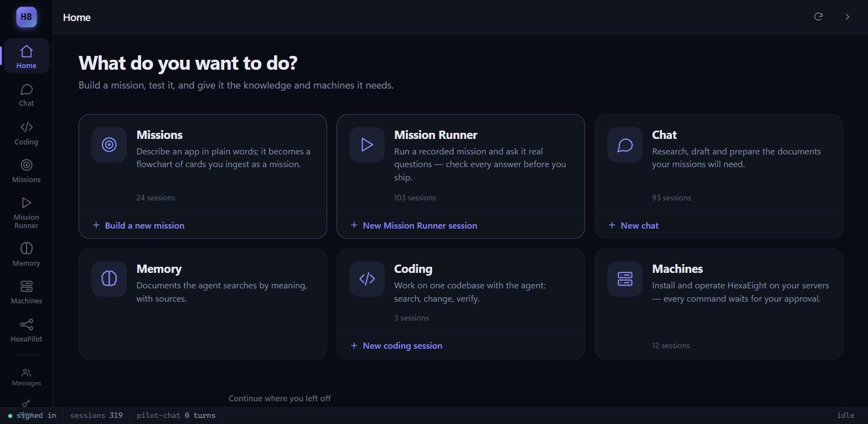868x424 pixels.
Task: Click the Chat card bubble icon
Action: pos(625,144)
